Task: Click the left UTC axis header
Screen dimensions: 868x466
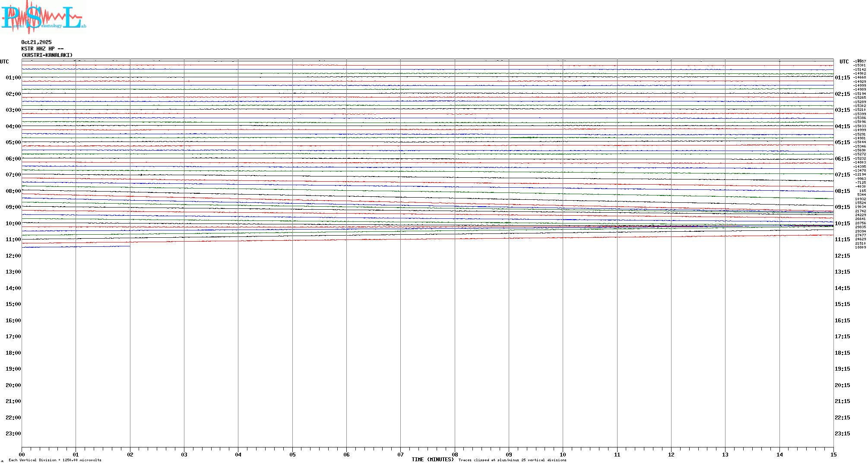Action: pos(4,62)
